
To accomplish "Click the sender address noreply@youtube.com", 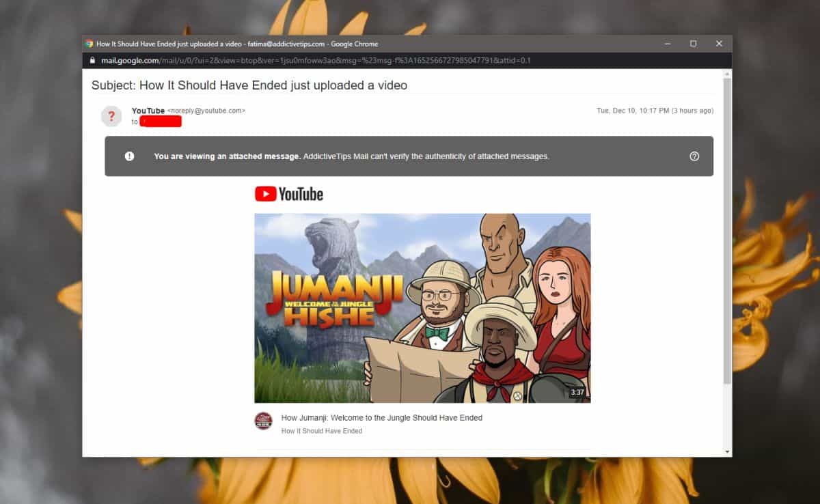I will pos(206,111).
